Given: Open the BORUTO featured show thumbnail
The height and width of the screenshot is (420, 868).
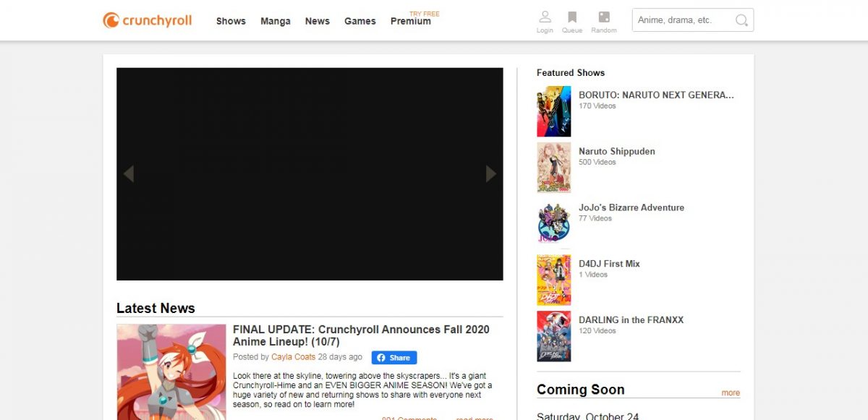Looking at the screenshot, I should [553, 111].
